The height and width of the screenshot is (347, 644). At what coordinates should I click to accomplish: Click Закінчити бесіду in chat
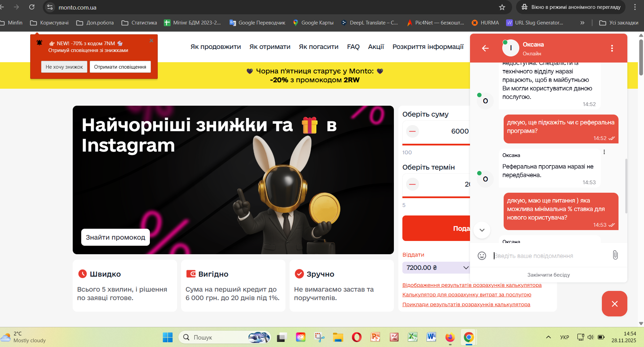tap(549, 275)
